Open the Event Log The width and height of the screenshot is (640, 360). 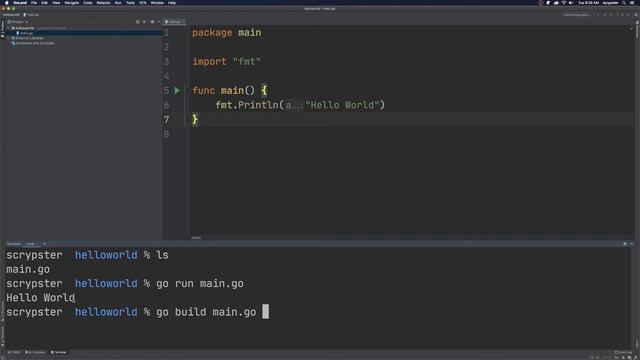click(x=624, y=352)
